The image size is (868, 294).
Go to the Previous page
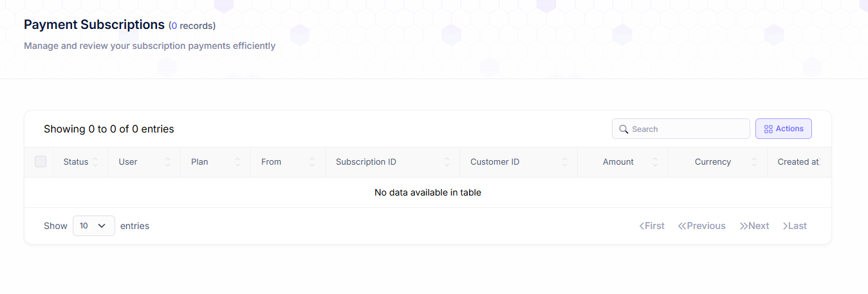click(701, 226)
